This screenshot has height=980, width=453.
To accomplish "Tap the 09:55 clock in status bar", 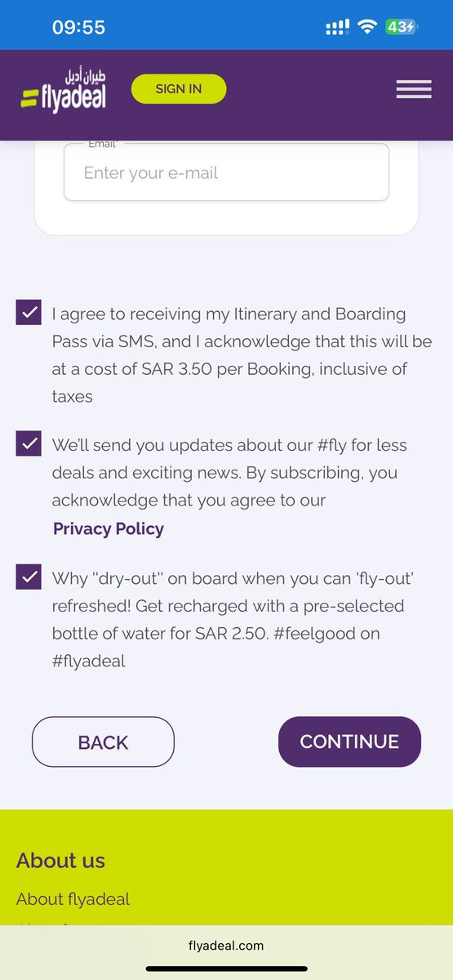I will tap(78, 27).
